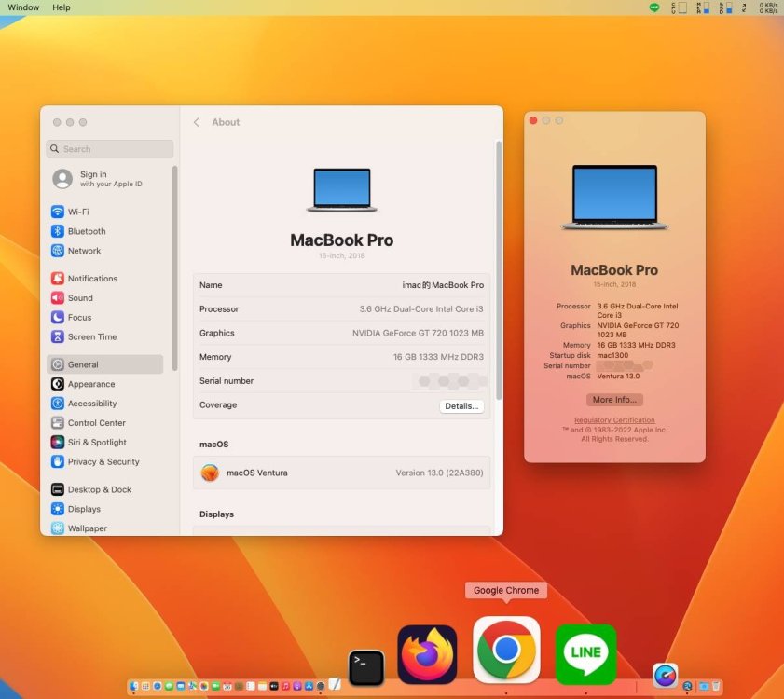This screenshot has width=784, height=699.
Task: Open Displays settings in the sidebar
Action: pos(105,509)
